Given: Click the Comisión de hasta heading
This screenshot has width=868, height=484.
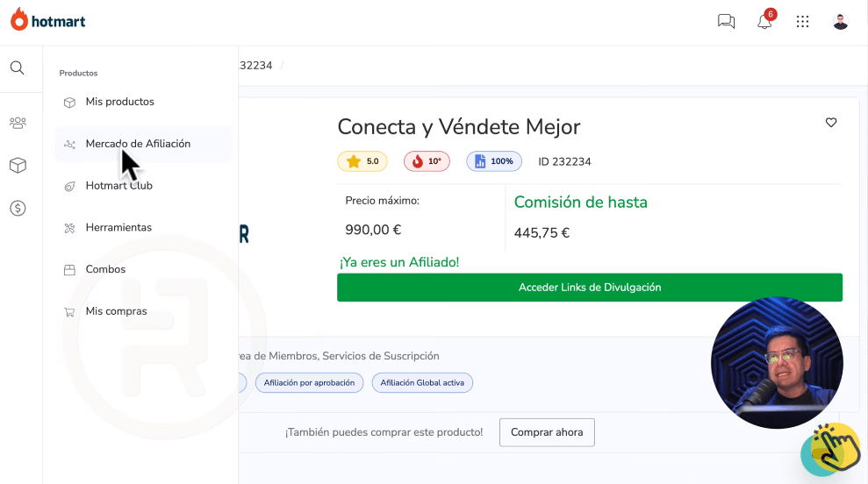Looking at the screenshot, I should tap(581, 202).
